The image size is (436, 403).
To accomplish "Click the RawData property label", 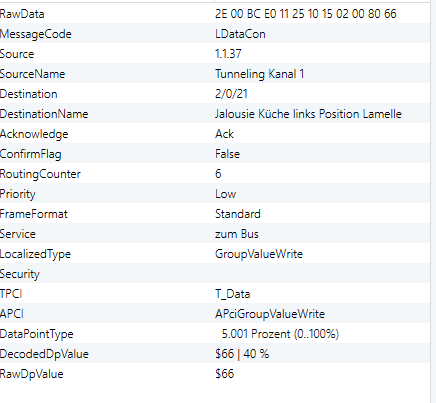I will click(x=22, y=14).
